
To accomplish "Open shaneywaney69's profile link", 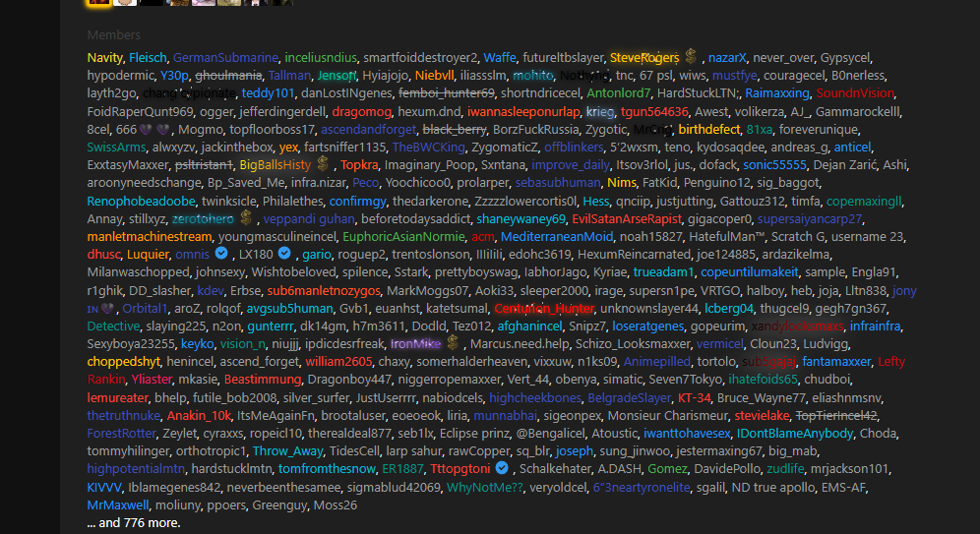I will click(521, 219).
